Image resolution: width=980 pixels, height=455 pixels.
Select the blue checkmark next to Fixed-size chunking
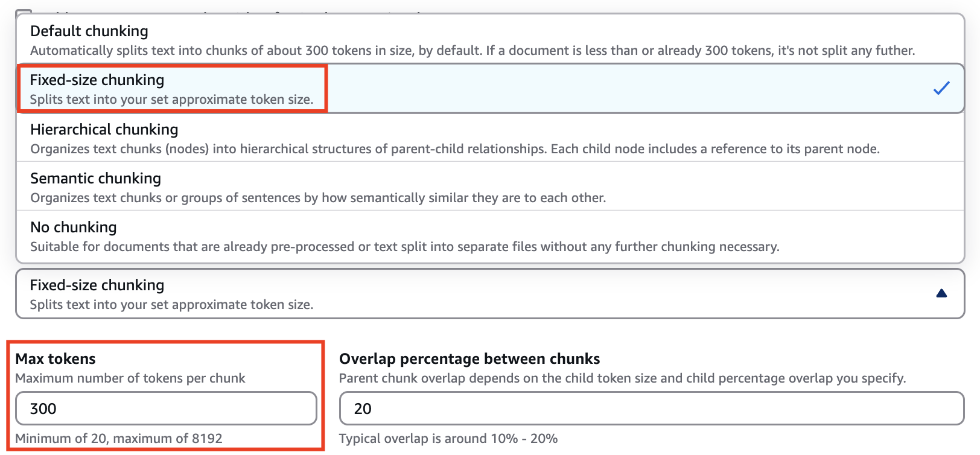[941, 89]
